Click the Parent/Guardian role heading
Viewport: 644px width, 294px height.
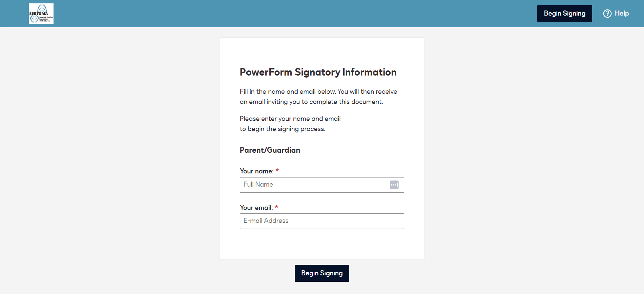click(270, 150)
